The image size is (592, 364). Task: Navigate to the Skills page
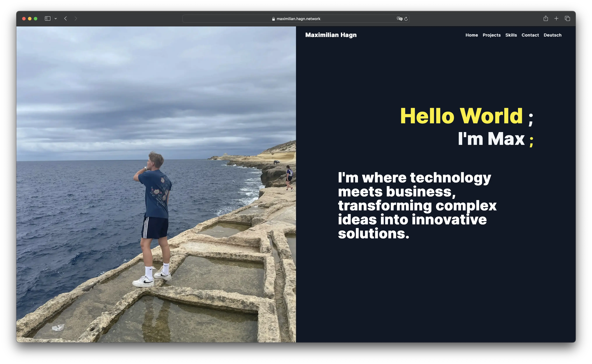click(511, 35)
